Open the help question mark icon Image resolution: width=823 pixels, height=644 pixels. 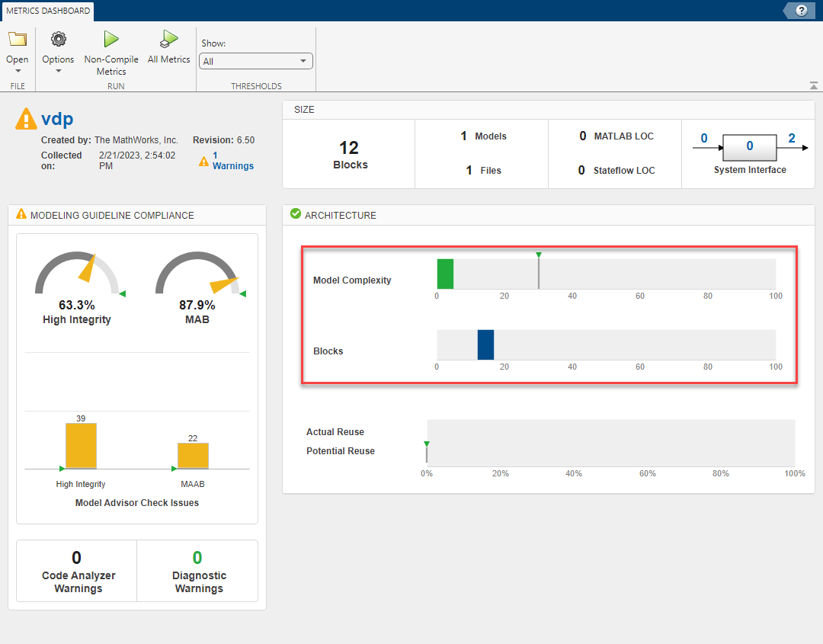point(801,11)
